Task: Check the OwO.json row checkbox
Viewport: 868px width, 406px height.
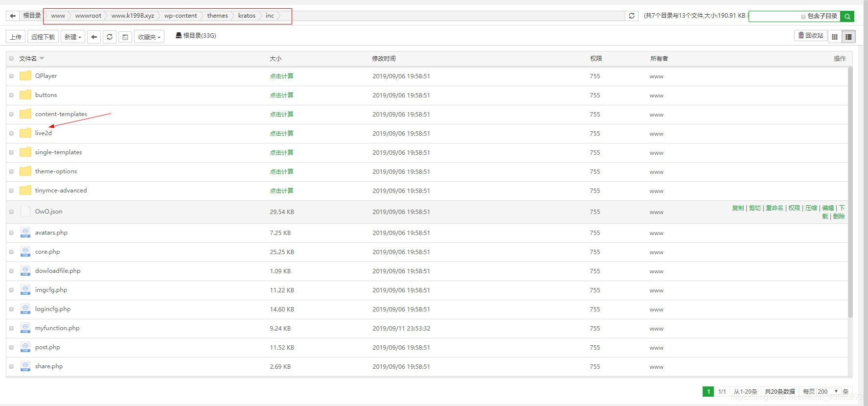Action: point(11,212)
